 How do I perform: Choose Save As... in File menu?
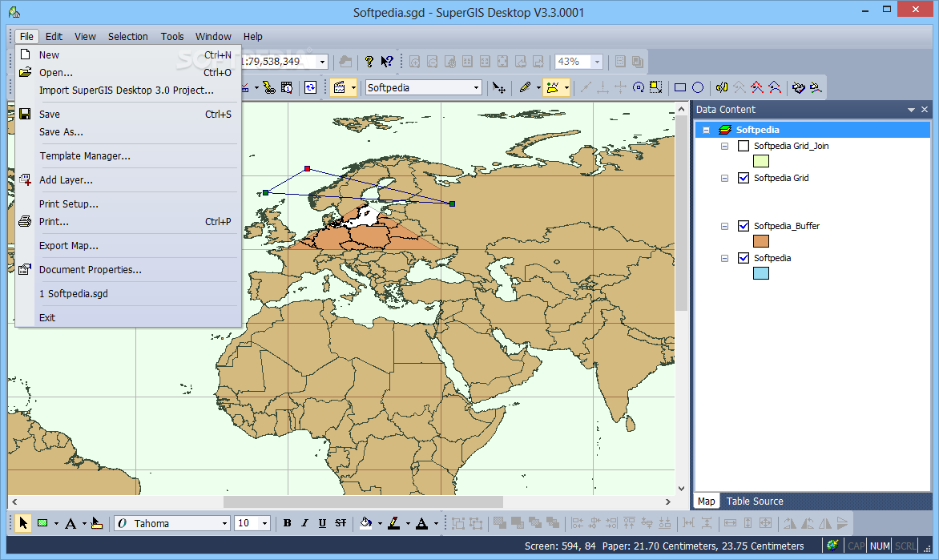(127, 131)
